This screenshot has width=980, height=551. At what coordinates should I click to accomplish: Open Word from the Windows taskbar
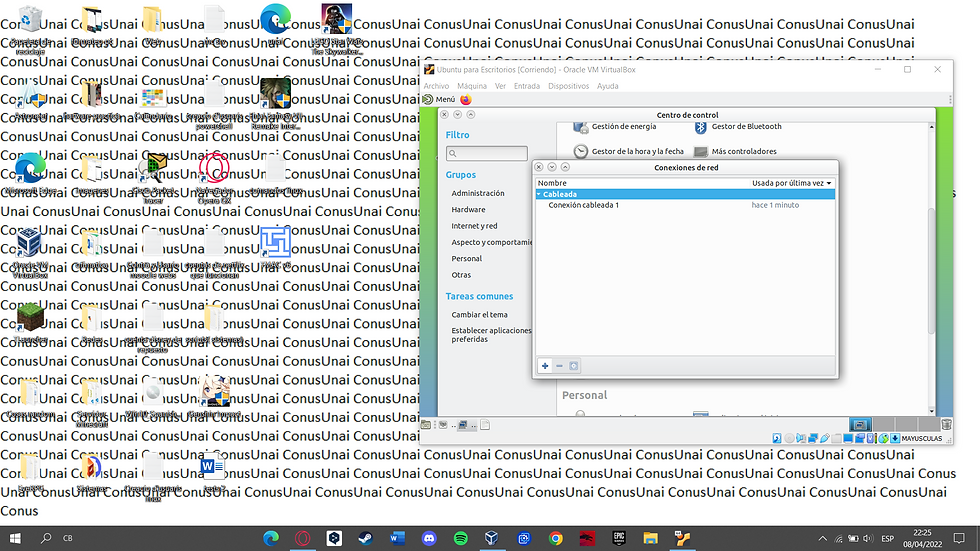pyautogui.click(x=398, y=538)
